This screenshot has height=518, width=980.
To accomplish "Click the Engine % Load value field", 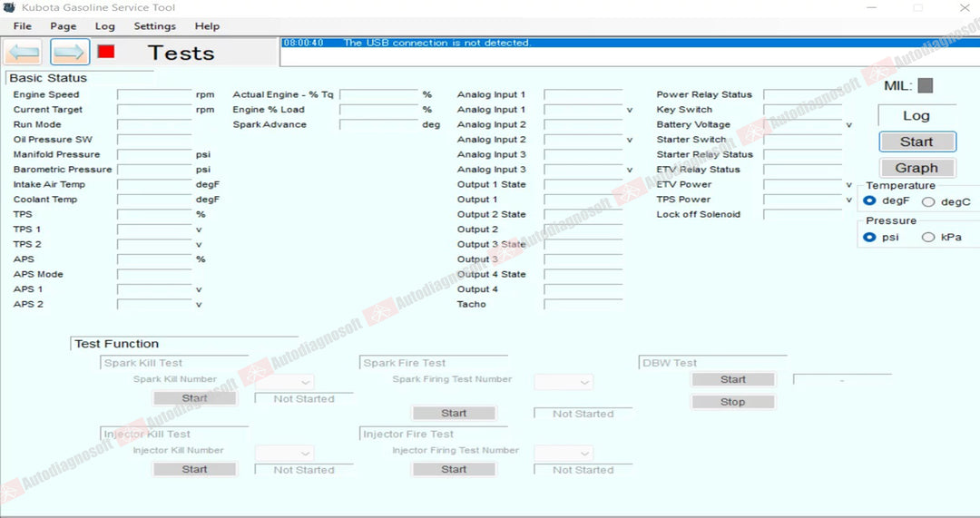I will tap(378, 110).
